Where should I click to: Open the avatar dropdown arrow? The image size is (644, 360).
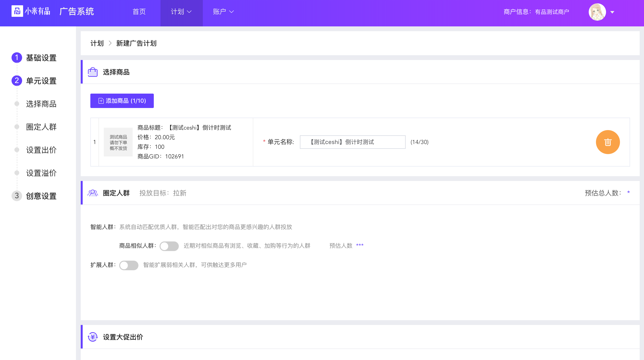click(x=612, y=12)
